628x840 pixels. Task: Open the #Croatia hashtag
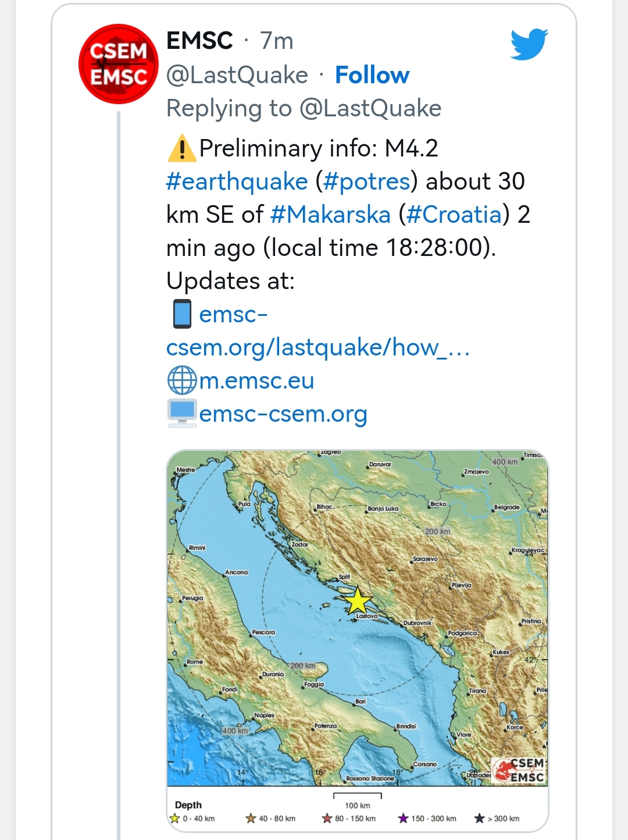pos(454,215)
